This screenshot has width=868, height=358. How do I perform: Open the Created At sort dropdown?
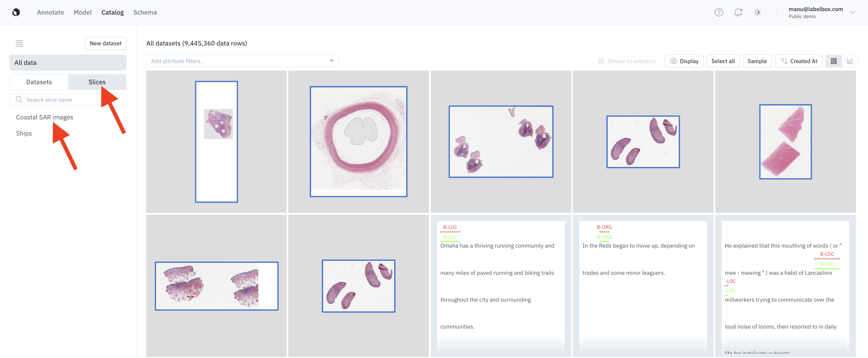(798, 61)
